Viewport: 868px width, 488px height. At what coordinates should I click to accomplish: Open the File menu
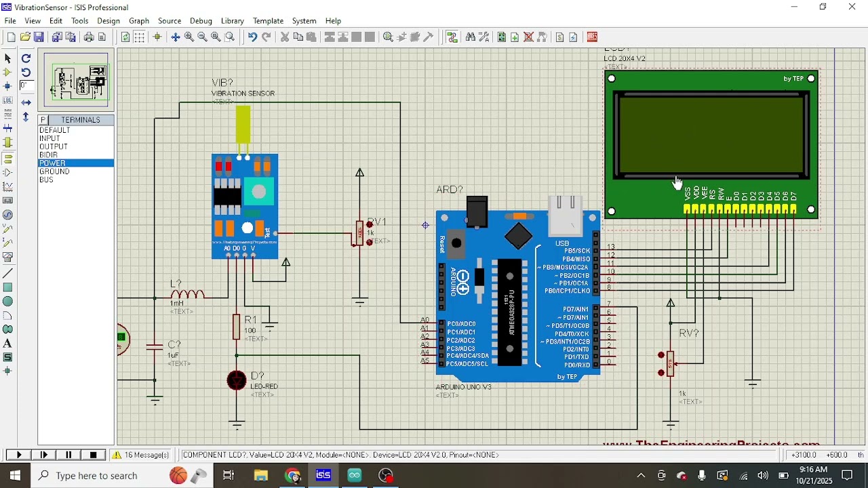point(10,21)
